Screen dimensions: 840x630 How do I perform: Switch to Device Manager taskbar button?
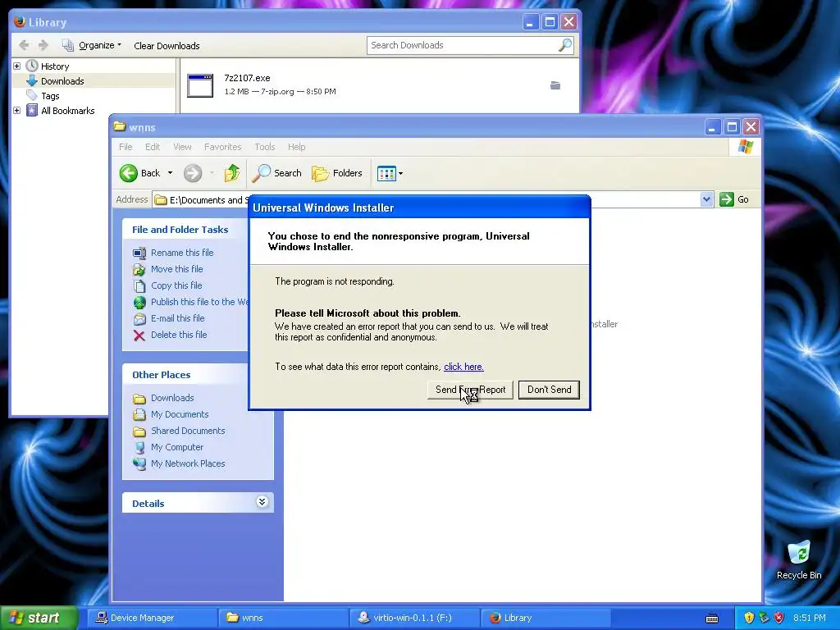click(x=151, y=618)
